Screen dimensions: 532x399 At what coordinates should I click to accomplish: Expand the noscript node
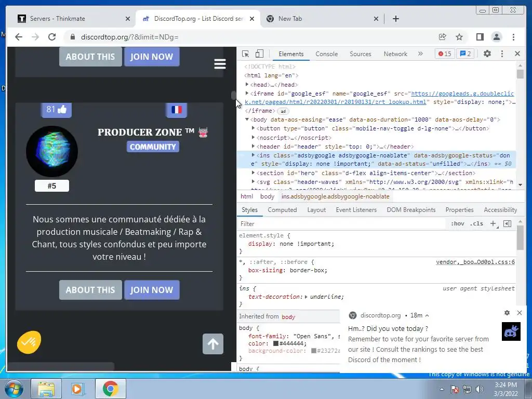pyautogui.click(x=253, y=137)
